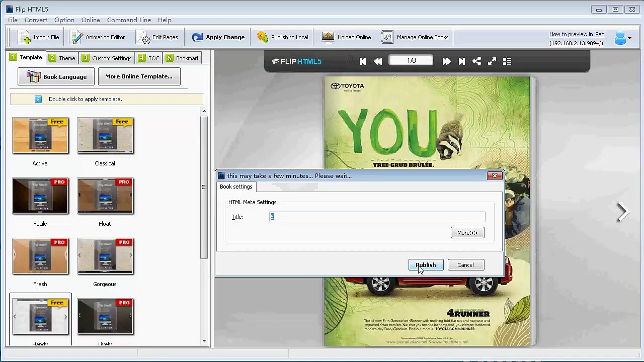Viewport: 644px width, 362px height.
Task: Click the More>> button in the dialog
Action: click(467, 233)
